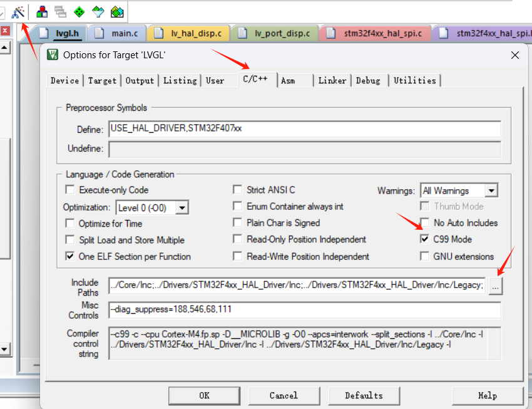Open the red stm32f4xx_hal_spi.c tab

(x=376, y=34)
